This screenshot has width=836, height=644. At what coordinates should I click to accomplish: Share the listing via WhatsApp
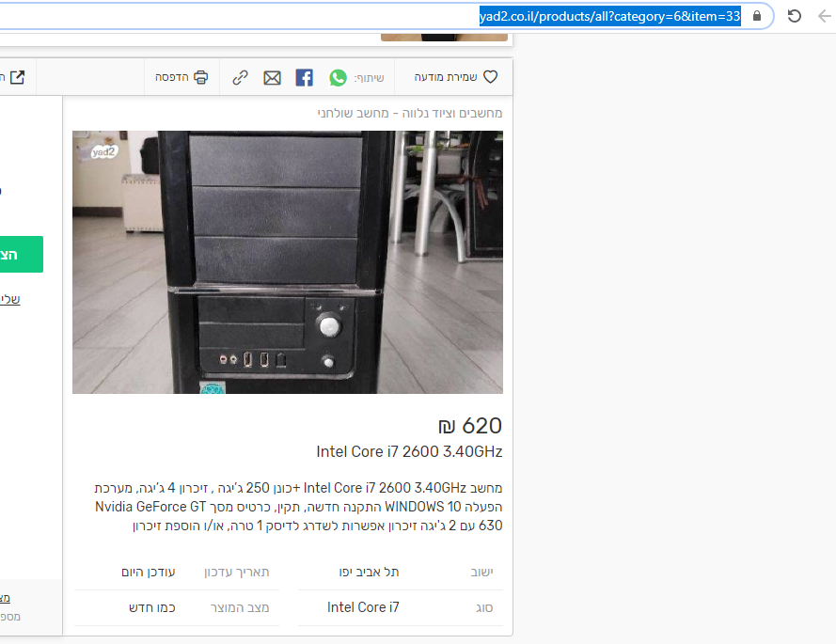[338, 78]
